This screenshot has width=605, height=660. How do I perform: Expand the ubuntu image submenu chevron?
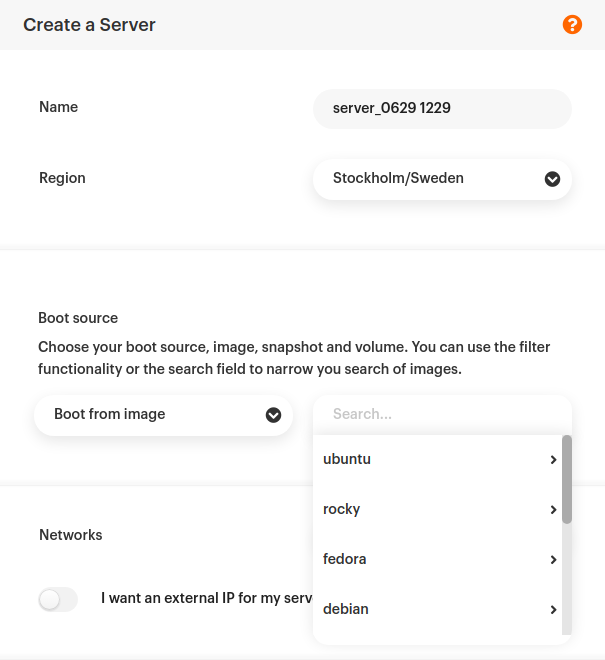(x=553, y=460)
